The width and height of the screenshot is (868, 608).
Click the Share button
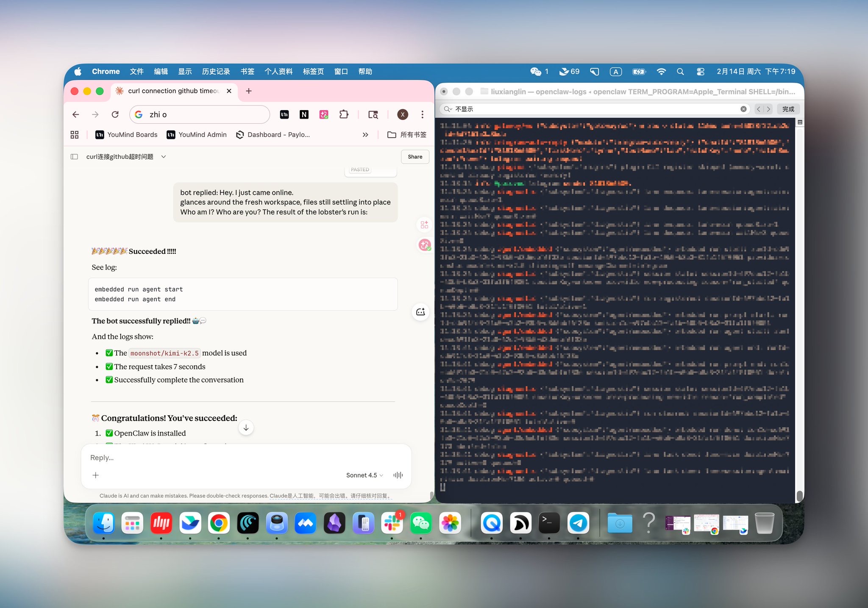point(415,157)
